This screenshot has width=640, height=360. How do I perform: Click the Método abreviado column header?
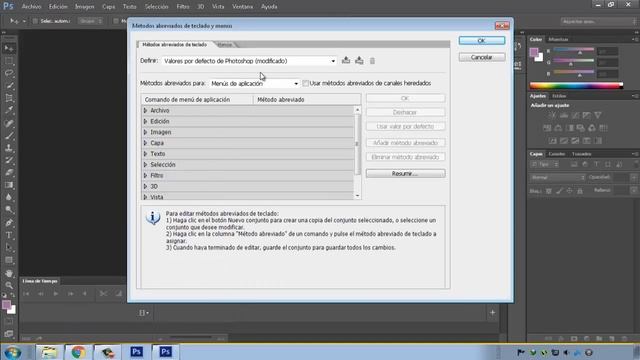[307, 100]
